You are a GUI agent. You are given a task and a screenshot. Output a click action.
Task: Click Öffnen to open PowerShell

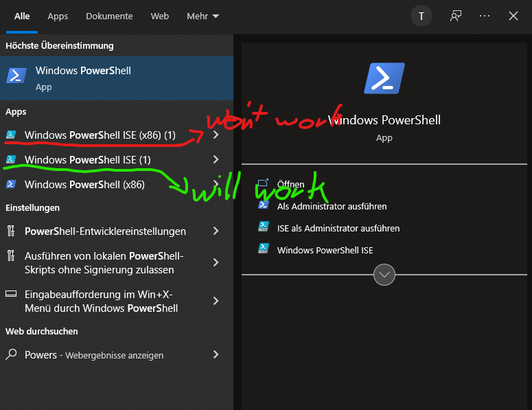291,184
